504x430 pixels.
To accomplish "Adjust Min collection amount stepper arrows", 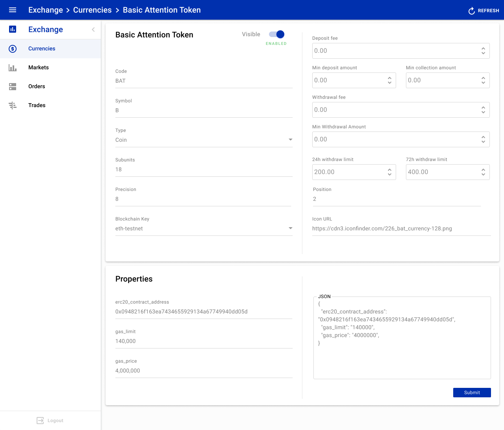I will pyautogui.click(x=483, y=80).
